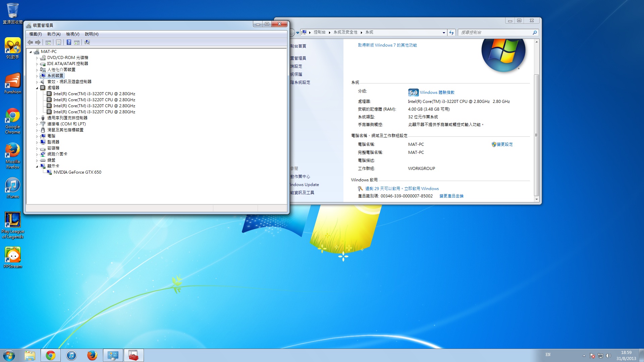Select 電腦 tree item
644x362 pixels.
[x=51, y=136]
